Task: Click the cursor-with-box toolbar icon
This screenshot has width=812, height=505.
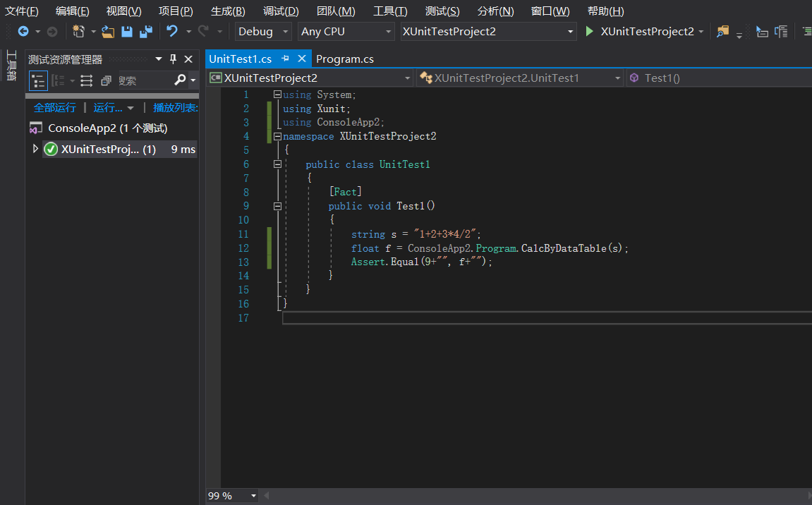Action: click(762, 32)
